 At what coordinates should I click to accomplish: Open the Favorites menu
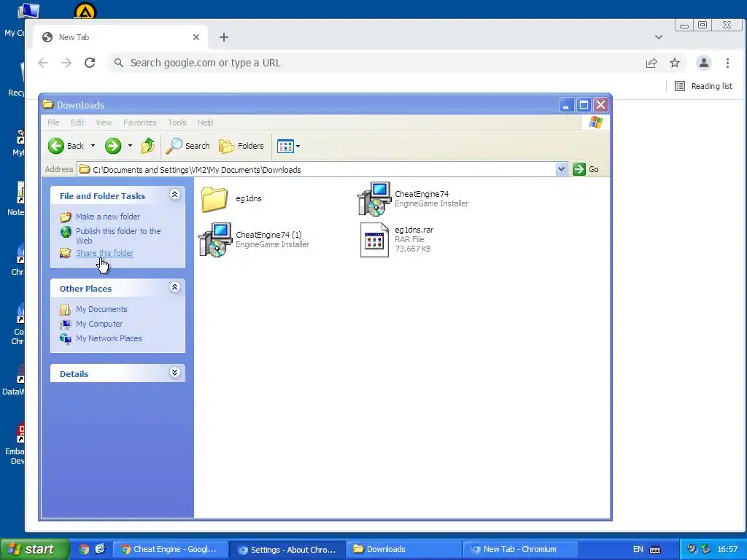139,122
